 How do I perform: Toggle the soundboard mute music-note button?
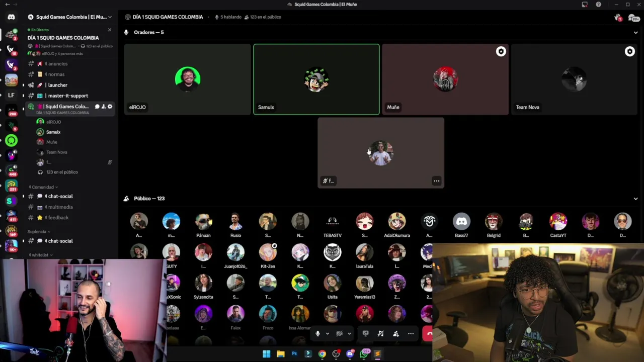[381, 333]
